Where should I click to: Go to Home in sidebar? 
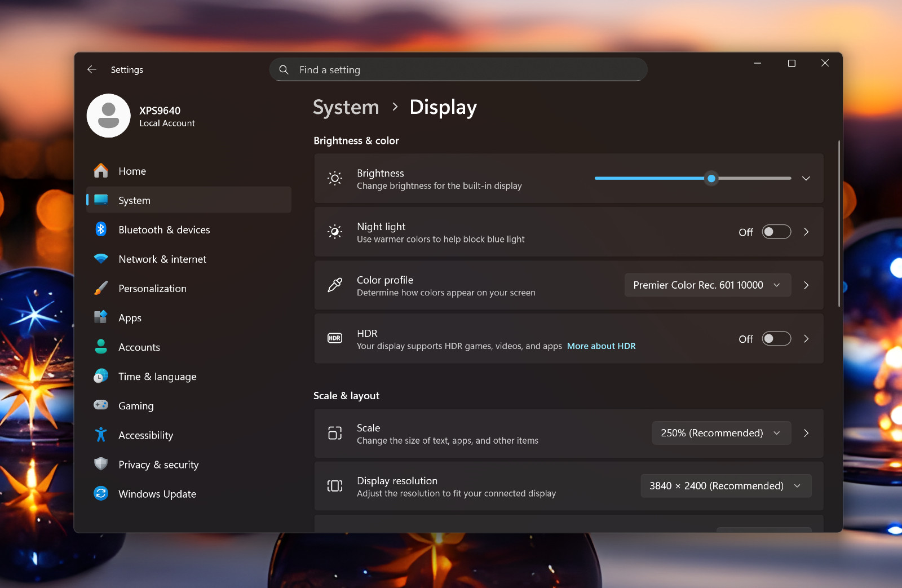(189, 171)
